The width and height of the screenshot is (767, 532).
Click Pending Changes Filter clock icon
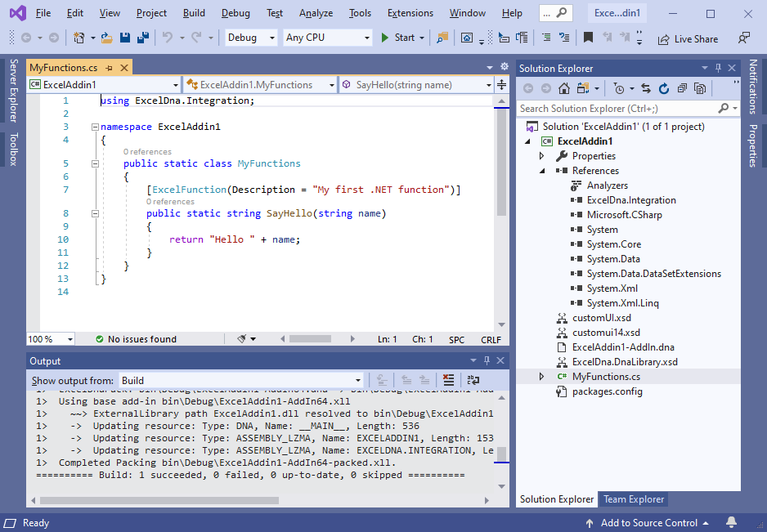click(x=619, y=88)
